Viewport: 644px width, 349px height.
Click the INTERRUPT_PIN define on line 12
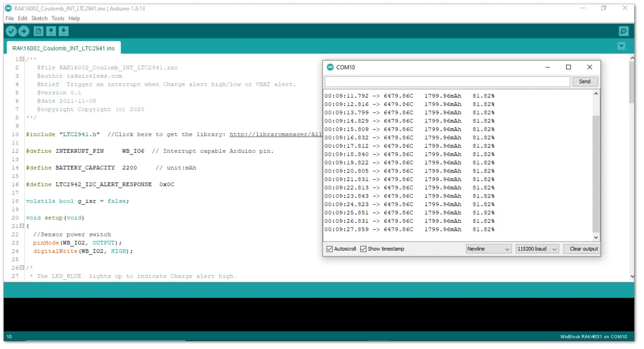150,151
